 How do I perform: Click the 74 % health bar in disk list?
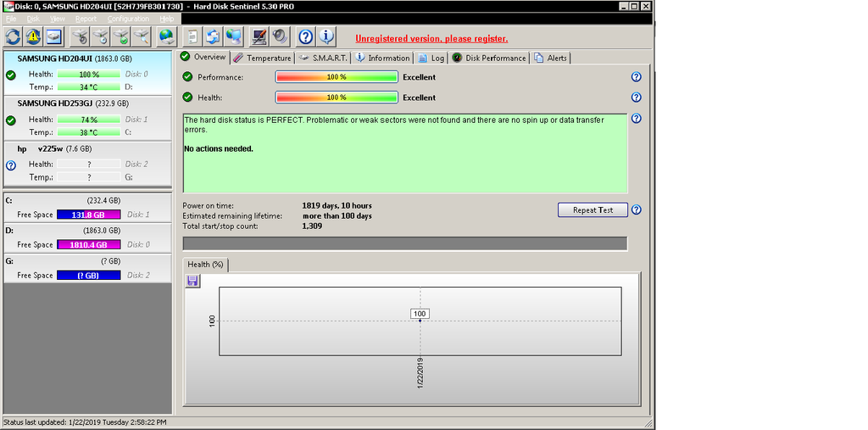point(88,120)
